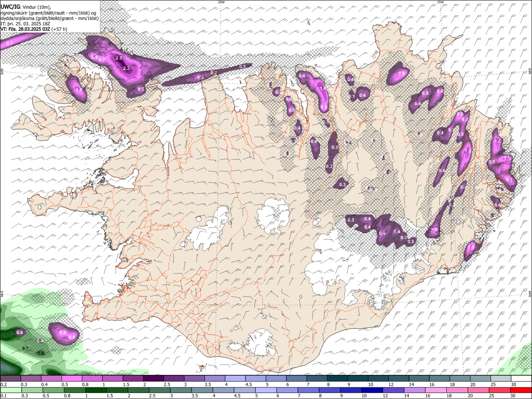The height and width of the screenshot is (399, 532).
Task: Select the pale grey 25–30 snow swatch
Action: coord(501,379)
